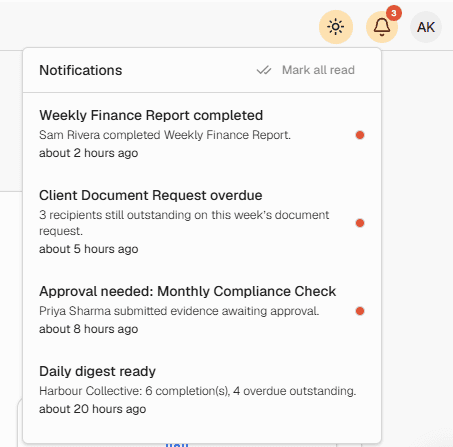
Task: Select text Sam Rivera completed Weekly Finance Report
Action: pyautogui.click(x=165, y=135)
